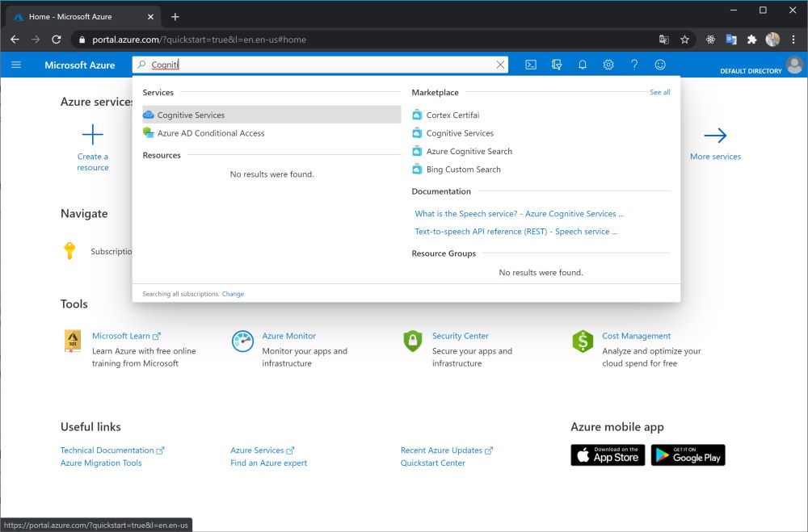Open portal Settings gear
The height and width of the screenshot is (532, 808).
point(608,65)
